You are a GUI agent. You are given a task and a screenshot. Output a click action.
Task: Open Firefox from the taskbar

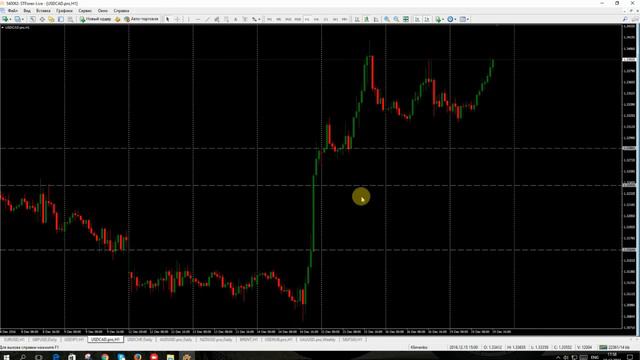point(138,357)
